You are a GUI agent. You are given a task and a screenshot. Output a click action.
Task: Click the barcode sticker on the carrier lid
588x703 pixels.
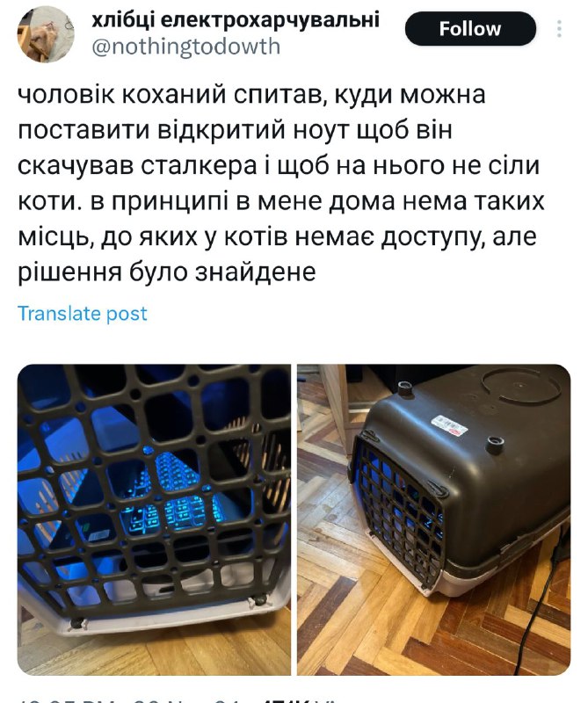(449, 426)
